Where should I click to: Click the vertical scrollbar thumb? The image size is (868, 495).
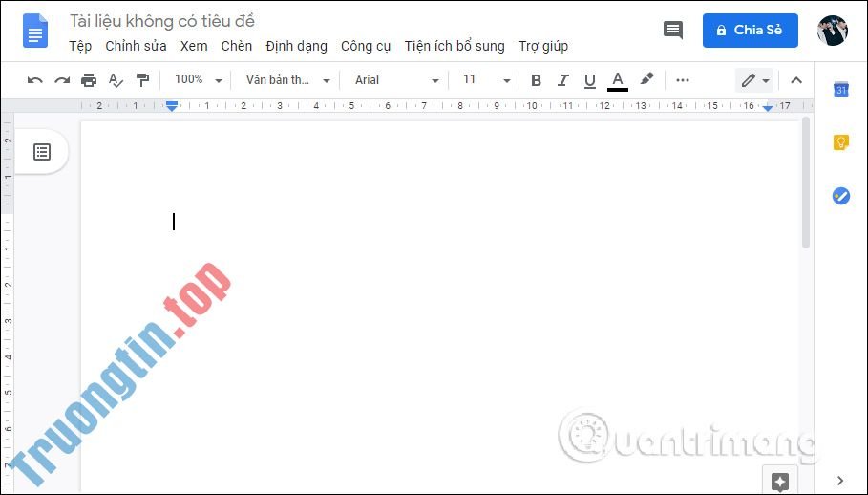pyautogui.click(x=806, y=183)
